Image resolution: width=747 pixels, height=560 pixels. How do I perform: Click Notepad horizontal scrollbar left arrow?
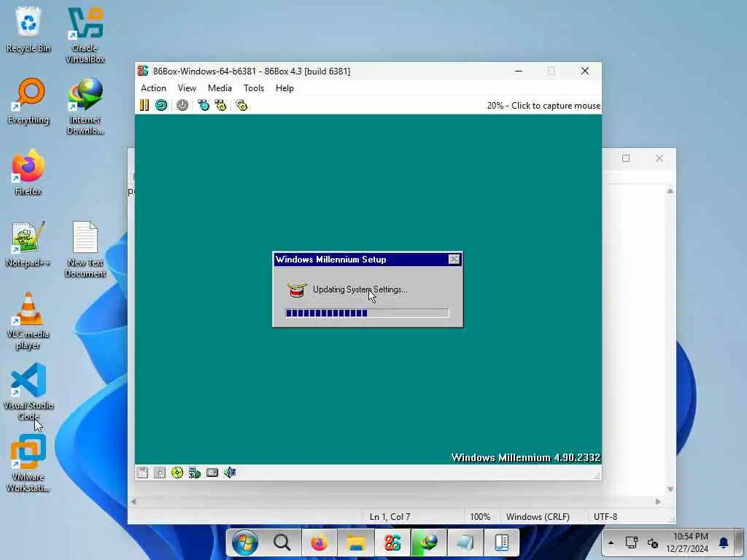[134, 502]
